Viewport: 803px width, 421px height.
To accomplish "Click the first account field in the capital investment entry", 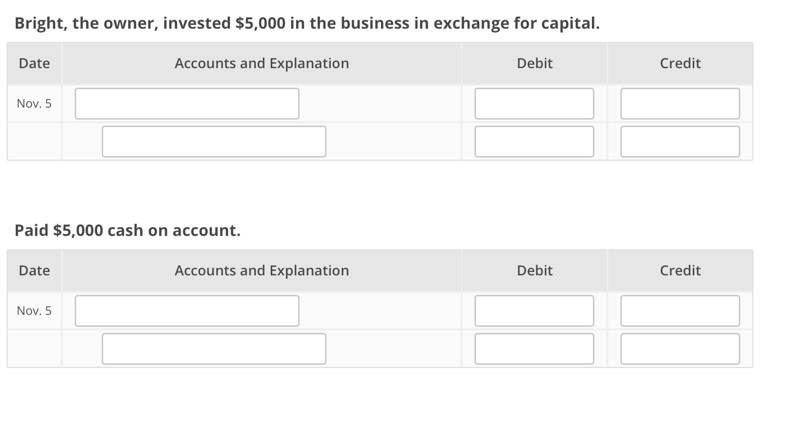I will click(x=186, y=103).
